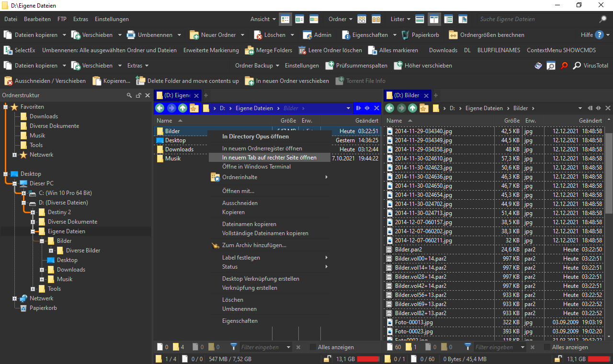Screen dimensions: 613x364
Task: Click Downloads toolbar shortcut
Action: tap(443, 50)
